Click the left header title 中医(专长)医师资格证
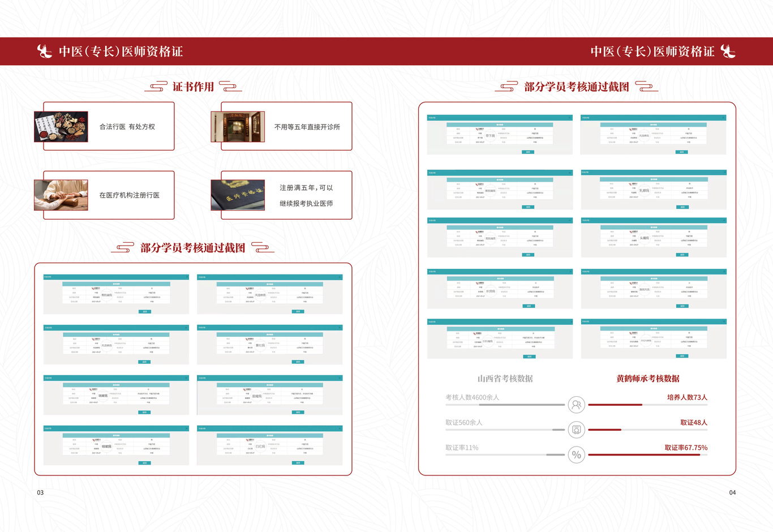 (x=121, y=52)
